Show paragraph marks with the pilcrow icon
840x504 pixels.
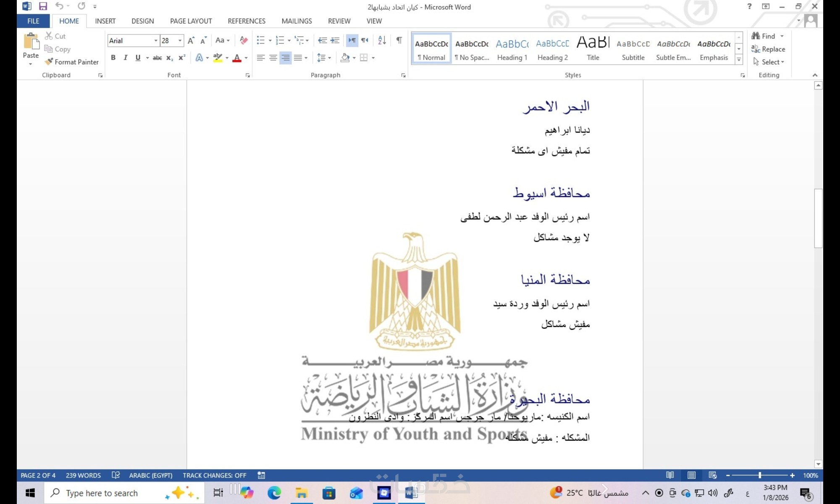click(x=399, y=40)
